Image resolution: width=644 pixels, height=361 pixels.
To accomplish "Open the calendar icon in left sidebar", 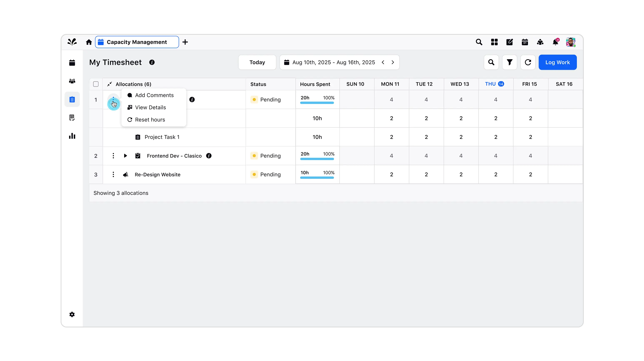I will 72,63.
